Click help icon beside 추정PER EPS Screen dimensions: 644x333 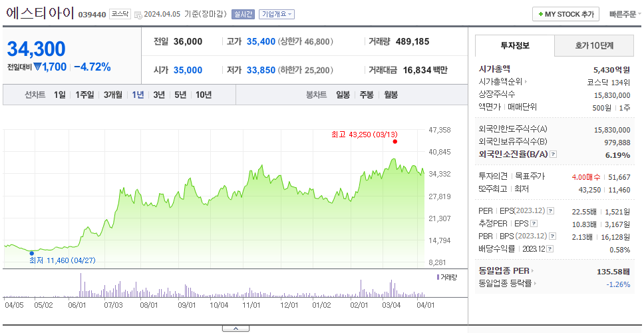pos(534,224)
